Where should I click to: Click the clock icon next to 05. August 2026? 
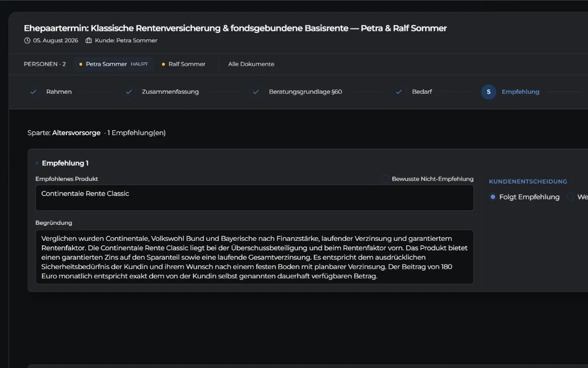pos(27,40)
